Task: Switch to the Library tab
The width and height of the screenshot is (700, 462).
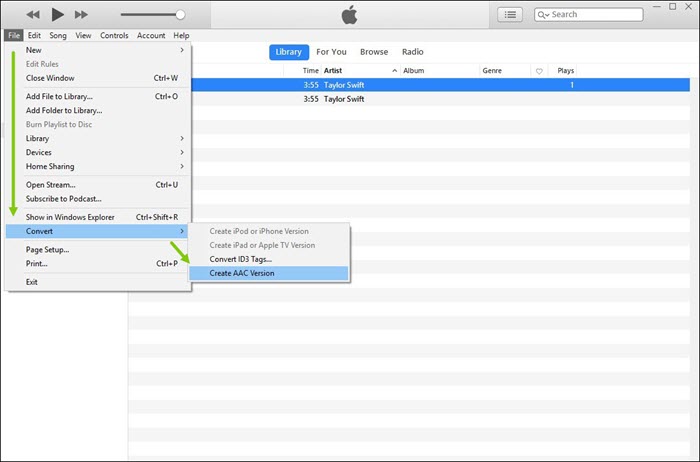Action: [289, 52]
